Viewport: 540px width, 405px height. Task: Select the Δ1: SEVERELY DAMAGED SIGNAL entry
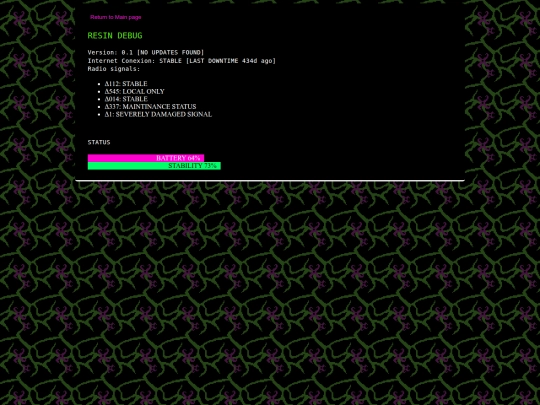158,114
